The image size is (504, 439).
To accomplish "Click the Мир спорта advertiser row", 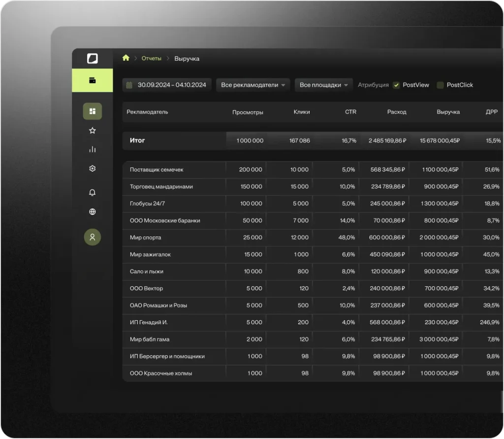I will tap(145, 237).
